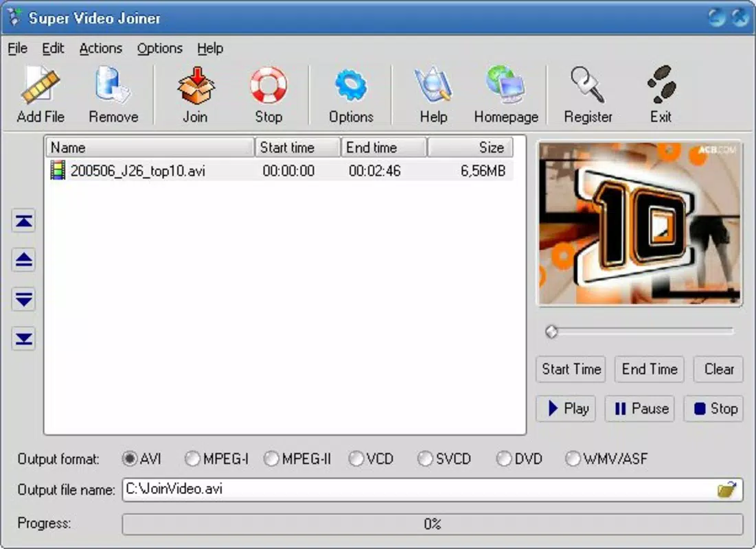
Task: Click the Super Video Joiner title bar app icon
Action: point(14,17)
